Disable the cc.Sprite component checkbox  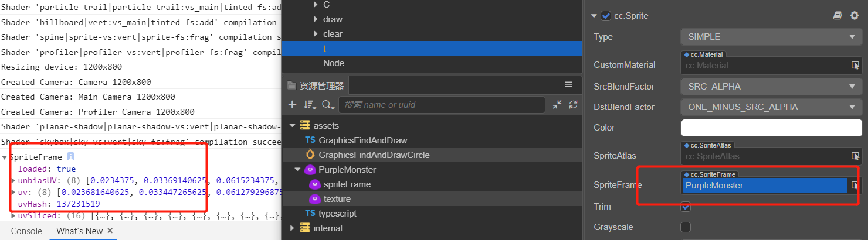tap(606, 16)
